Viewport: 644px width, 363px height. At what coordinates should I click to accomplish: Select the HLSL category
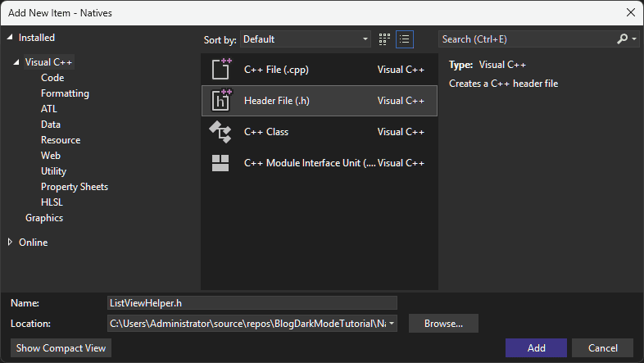pyautogui.click(x=52, y=202)
